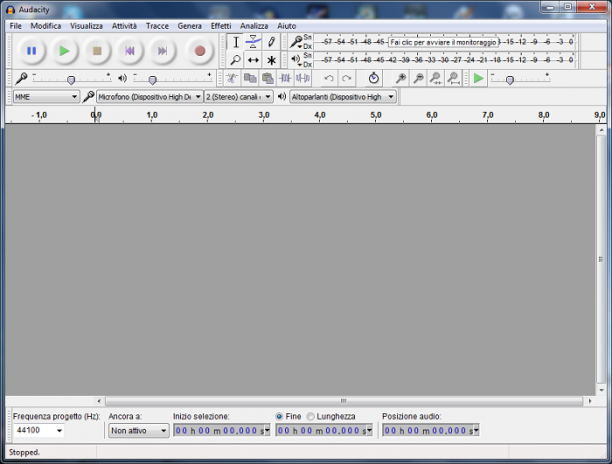
Task: Click the recording meter microphone icon
Action: click(x=296, y=41)
